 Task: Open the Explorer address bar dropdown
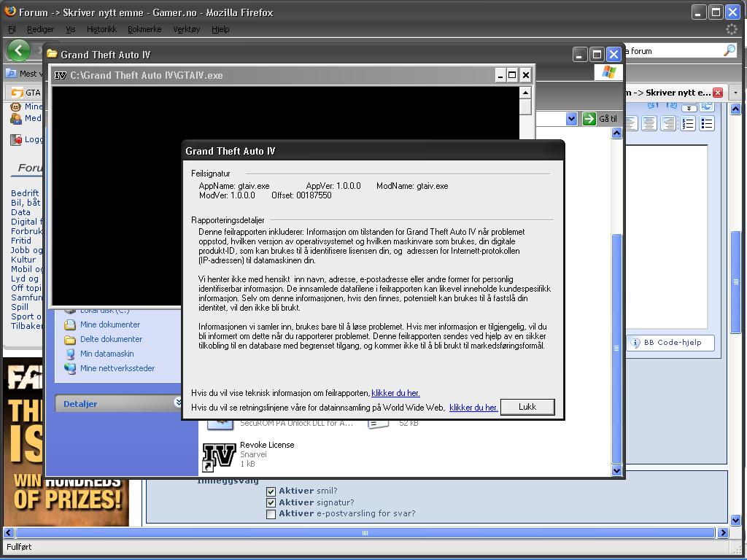[x=572, y=119]
